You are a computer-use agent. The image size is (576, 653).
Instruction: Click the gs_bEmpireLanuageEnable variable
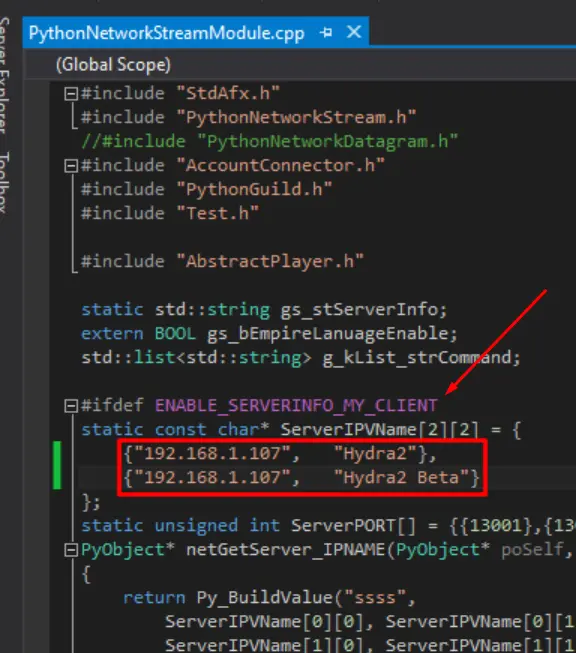coord(327,334)
